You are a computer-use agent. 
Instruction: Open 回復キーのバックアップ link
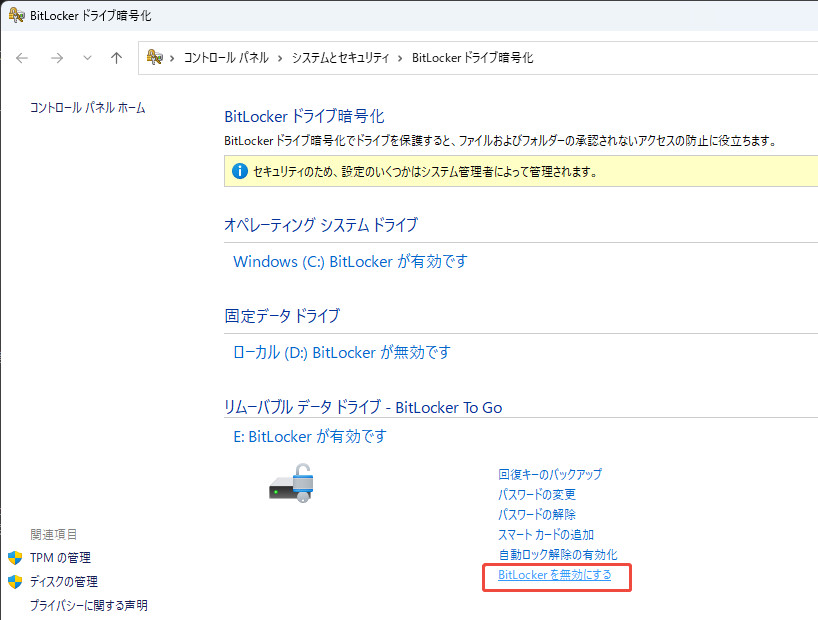(550, 474)
